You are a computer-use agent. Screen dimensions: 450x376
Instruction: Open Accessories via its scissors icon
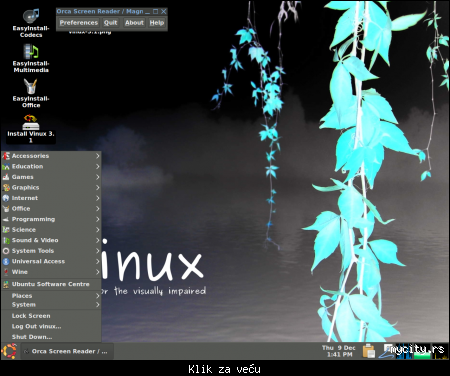tap(6, 156)
